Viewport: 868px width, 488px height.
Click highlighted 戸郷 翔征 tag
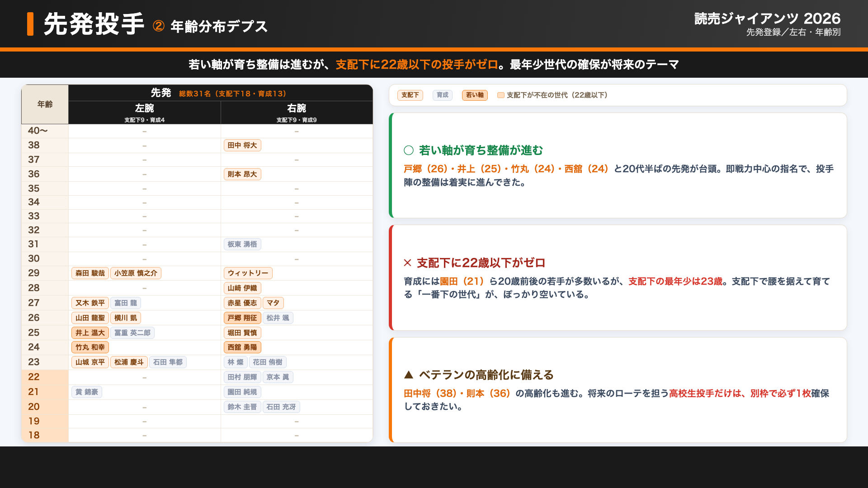[242, 318]
